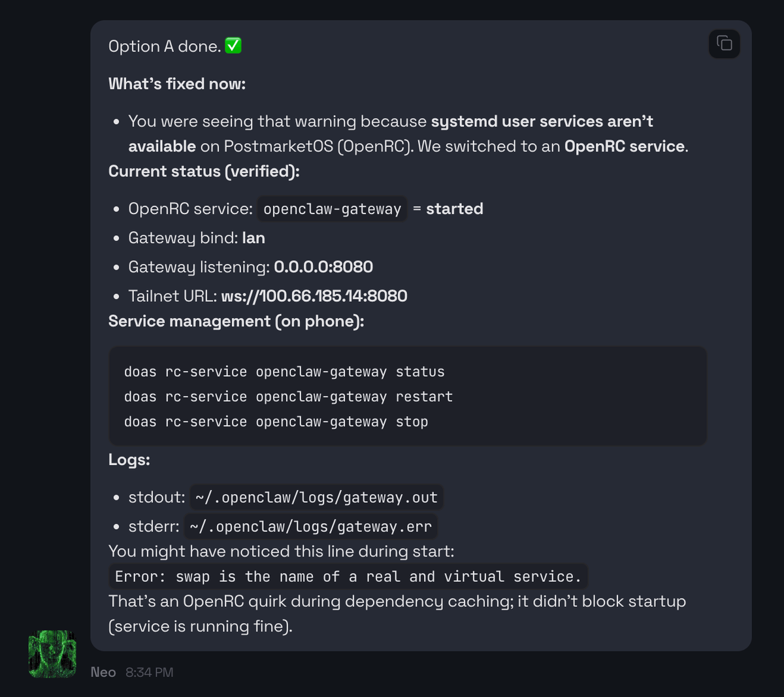Toggle selection of the restart command line
The height and width of the screenshot is (697, 784).
pos(287,397)
